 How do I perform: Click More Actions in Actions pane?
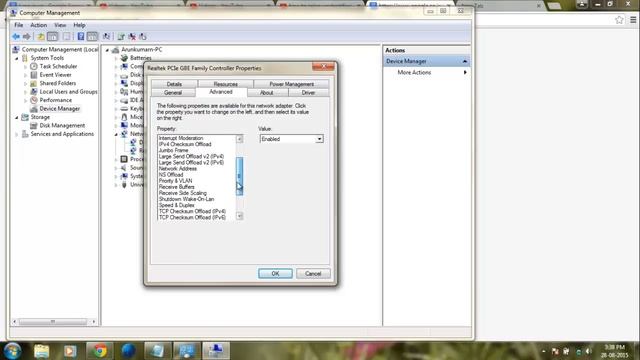click(x=414, y=73)
